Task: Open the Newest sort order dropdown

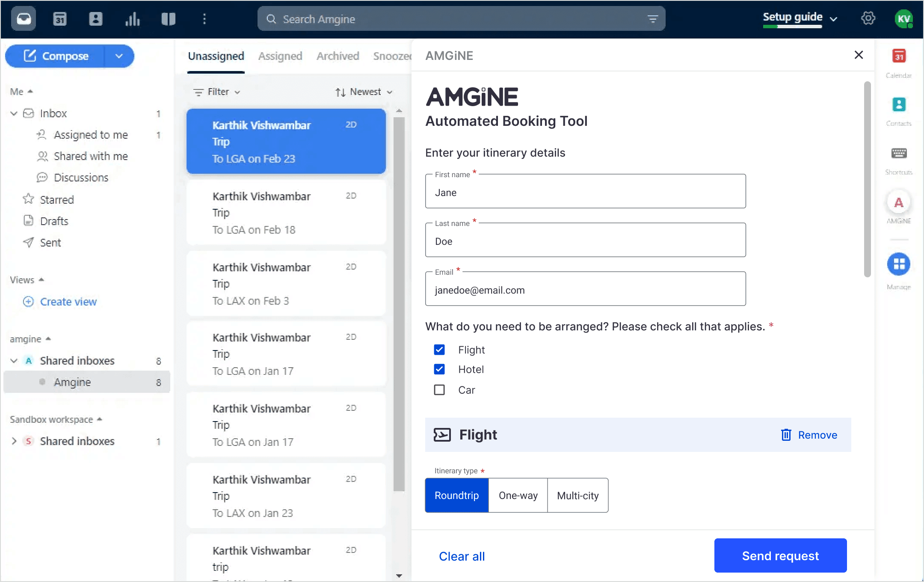Action: [x=363, y=92]
